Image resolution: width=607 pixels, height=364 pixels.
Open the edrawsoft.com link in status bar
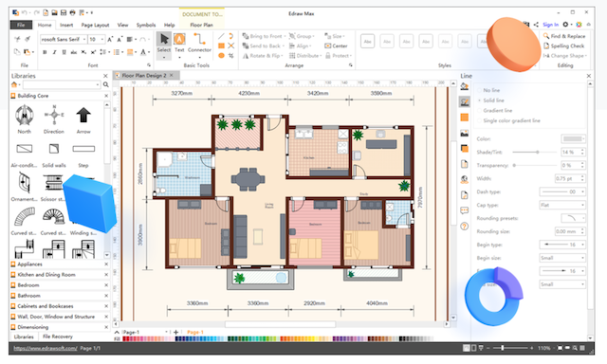coord(46,348)
